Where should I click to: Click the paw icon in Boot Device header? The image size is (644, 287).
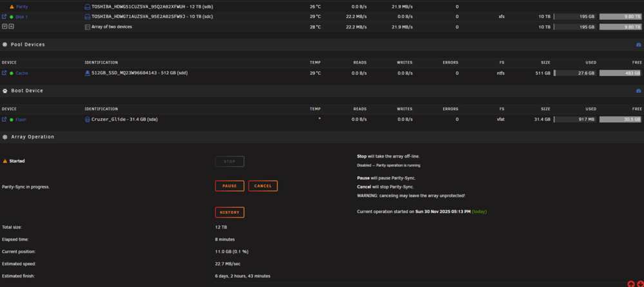5,91
